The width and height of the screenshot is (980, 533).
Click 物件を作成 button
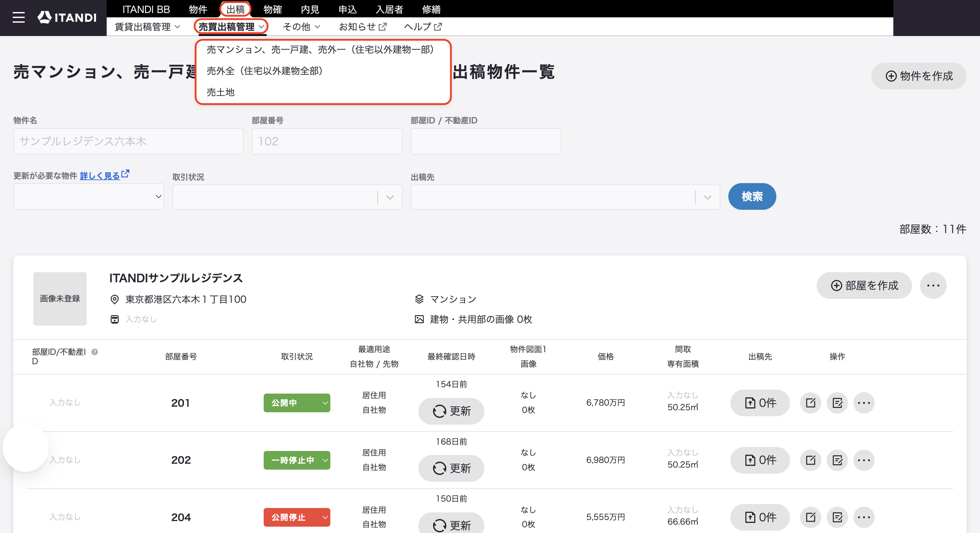[918, 76]
